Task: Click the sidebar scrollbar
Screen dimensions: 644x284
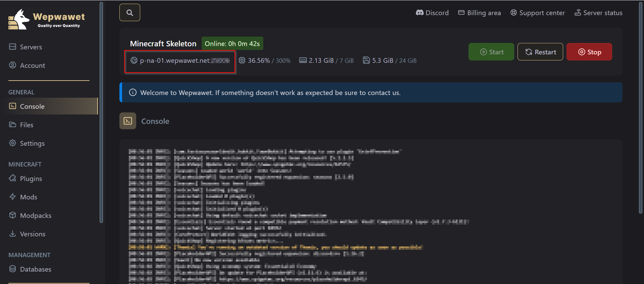Action: tap(101, 112)
